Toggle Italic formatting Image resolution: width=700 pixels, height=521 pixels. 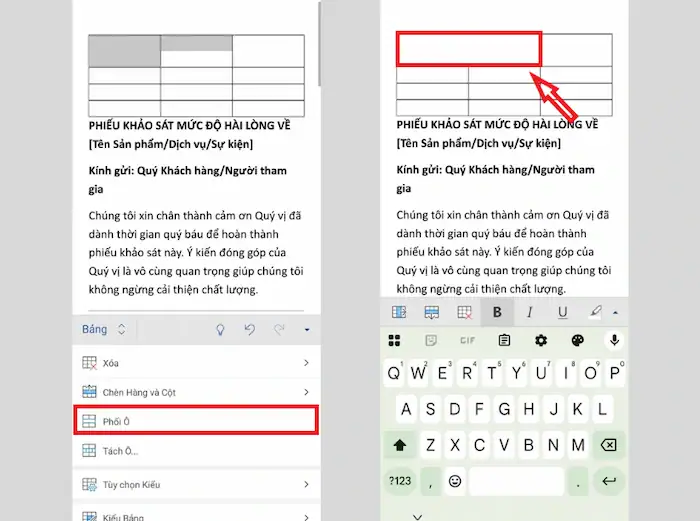point(530,312)
